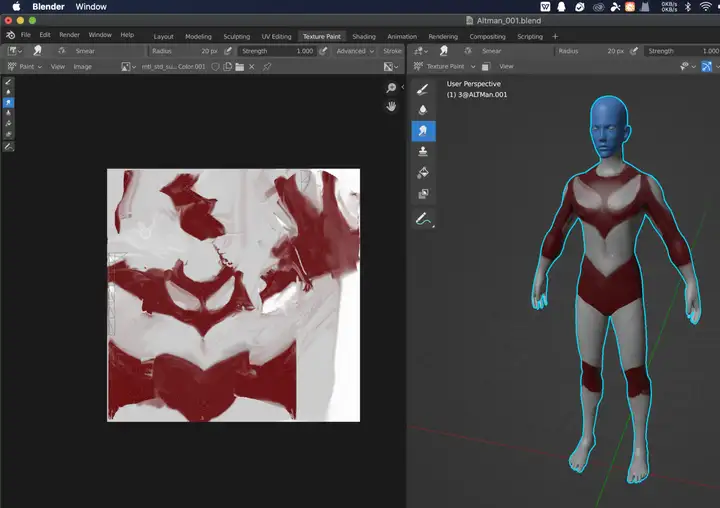
Task: Select the Mask tool in the 3D viewport
Action: (423, 194)
